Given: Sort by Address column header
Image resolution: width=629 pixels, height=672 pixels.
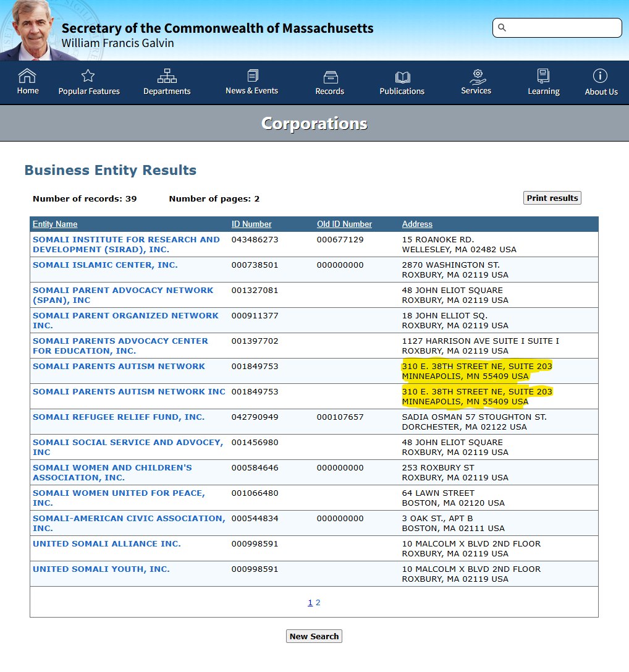Looking at the screenshot, I should tap(417, 224).
